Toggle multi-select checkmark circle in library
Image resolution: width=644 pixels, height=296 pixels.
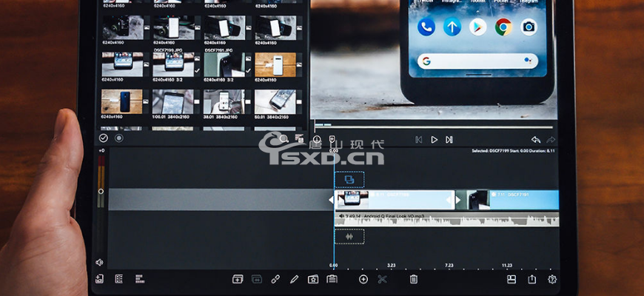(x=104, y=138)
